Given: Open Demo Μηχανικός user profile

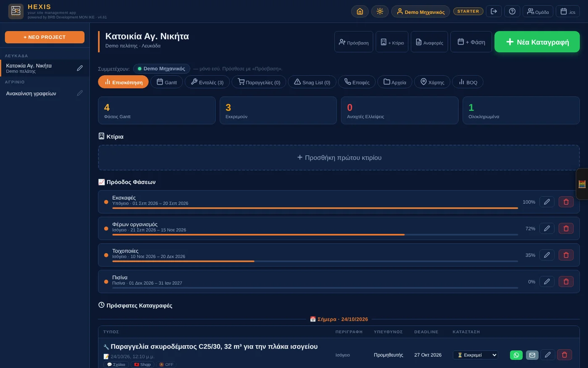Looking at the screenshot, I should point(420,11).
